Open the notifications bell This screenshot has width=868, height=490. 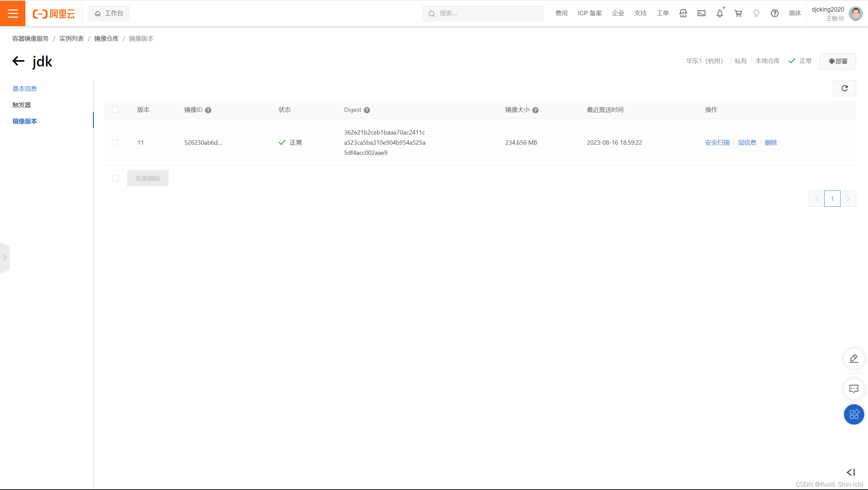[719, 13]
